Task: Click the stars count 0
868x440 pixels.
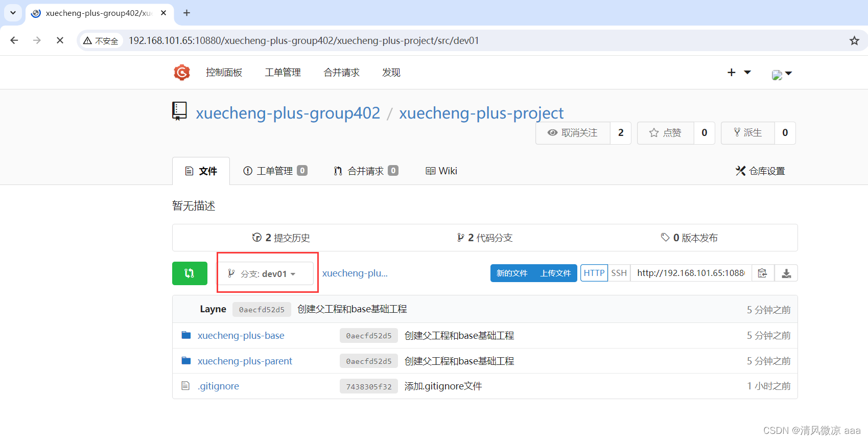Action: click(x=705, y=133)
